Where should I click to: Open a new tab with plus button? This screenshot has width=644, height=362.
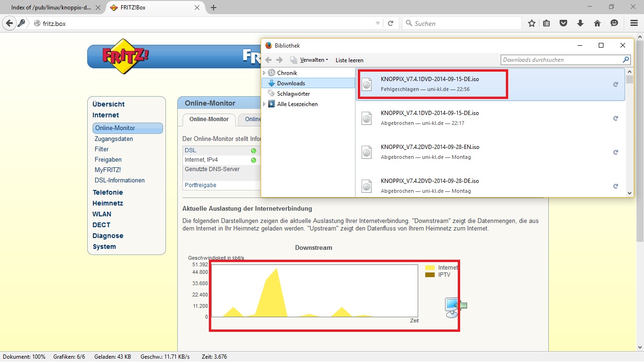[x=214, y=8]
